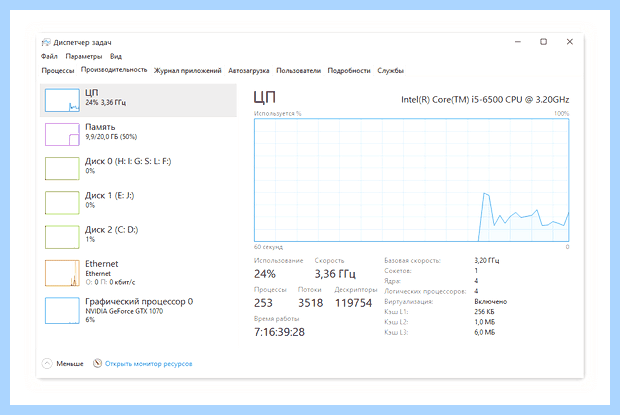Select the Службы tab

point(390,70)
